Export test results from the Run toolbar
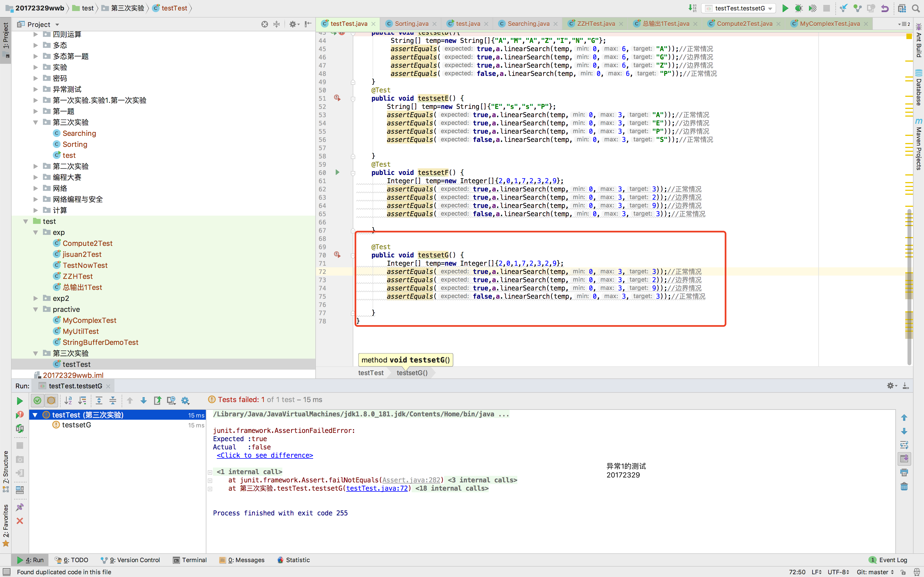 pos(157,400)
